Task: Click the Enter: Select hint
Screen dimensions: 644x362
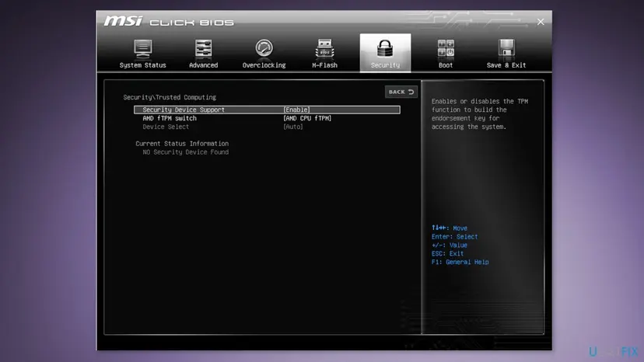Action: pyautogui.click(x=454, y=237)
